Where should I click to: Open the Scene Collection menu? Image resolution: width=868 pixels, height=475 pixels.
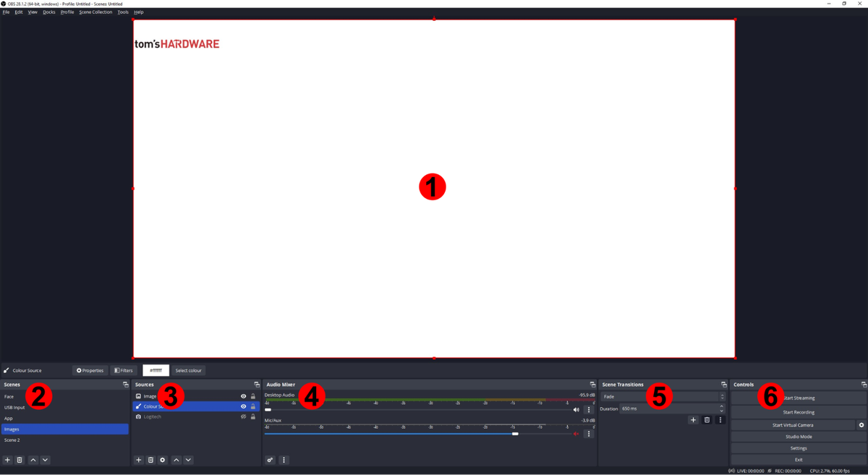(x=95, y=12)
